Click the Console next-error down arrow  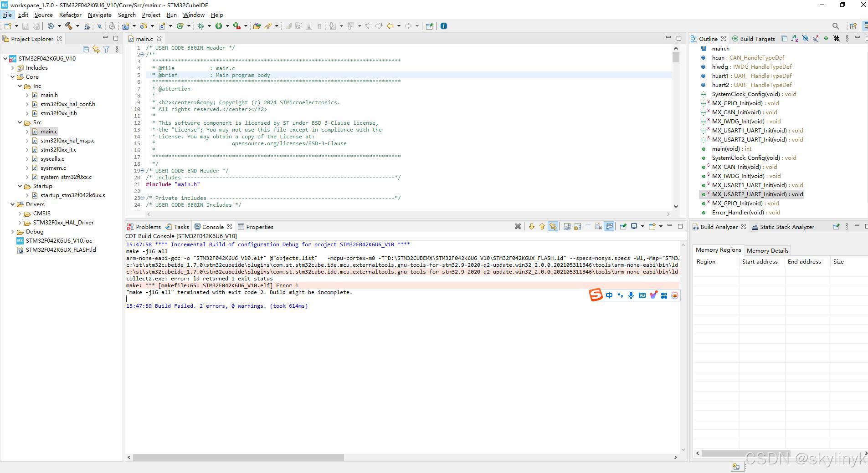pos(531,226)
